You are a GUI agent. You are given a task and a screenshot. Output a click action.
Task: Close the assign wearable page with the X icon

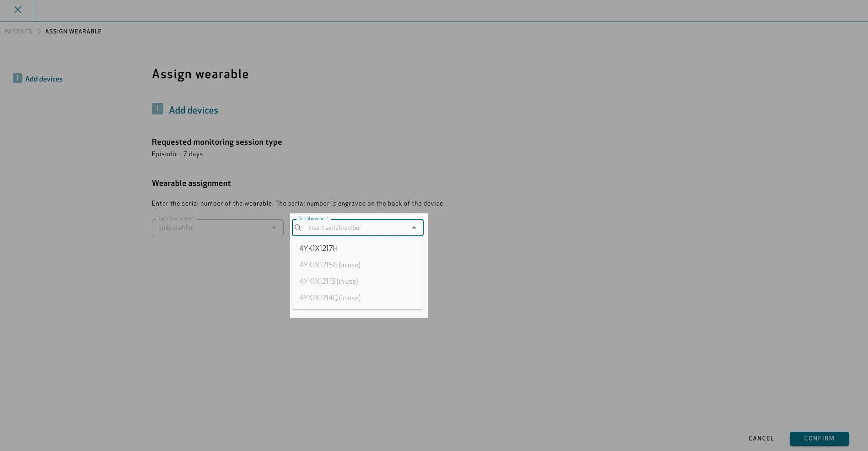[x=18, y=10]
